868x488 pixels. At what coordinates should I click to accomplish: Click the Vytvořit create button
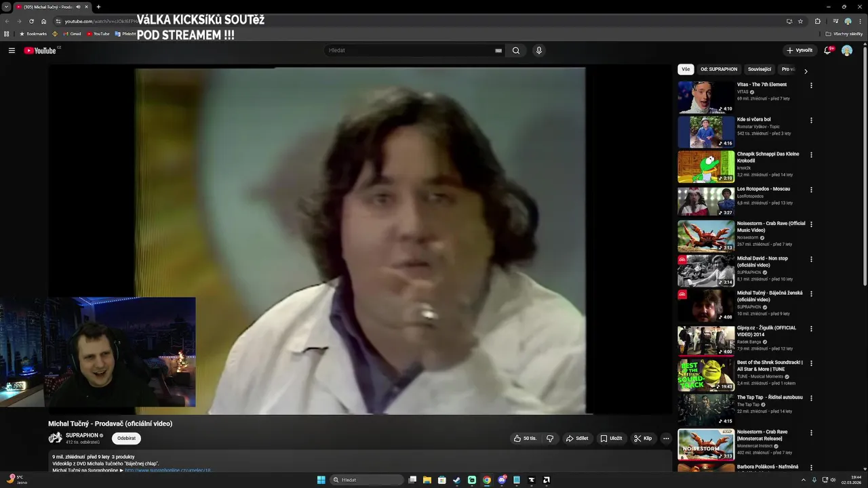pos(800,50)
